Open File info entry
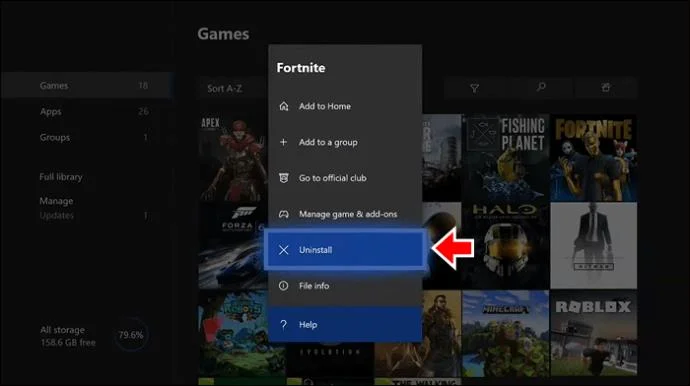 (x=345, y=286)
